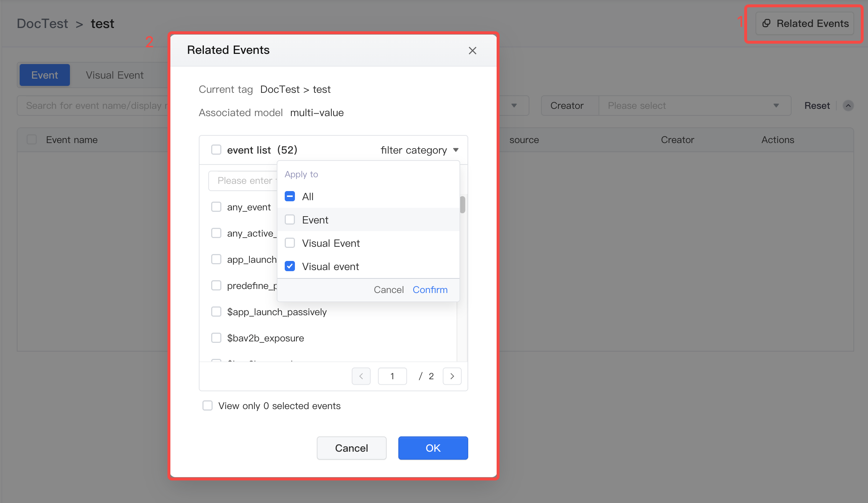Check the app_launch event checkbox
Screen dimensions: 868x503
pyautogui.click(x=216, y=259)
